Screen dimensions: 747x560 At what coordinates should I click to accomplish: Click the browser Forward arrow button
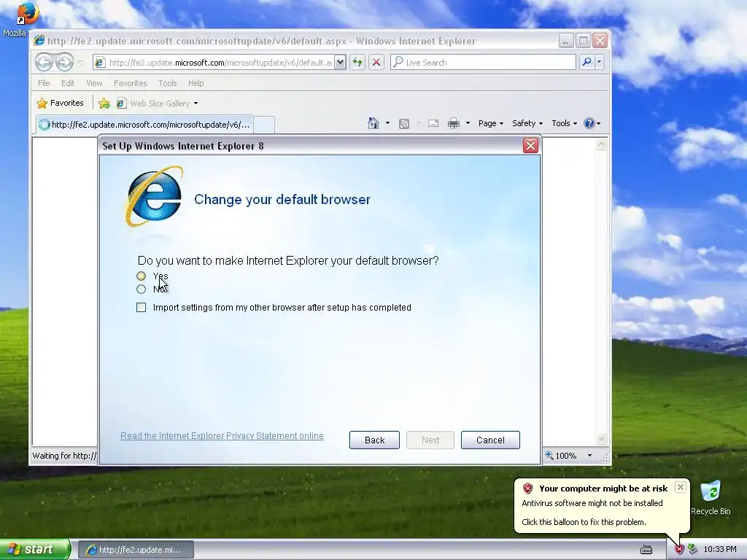pyautogui.click(x=64, y=62)
